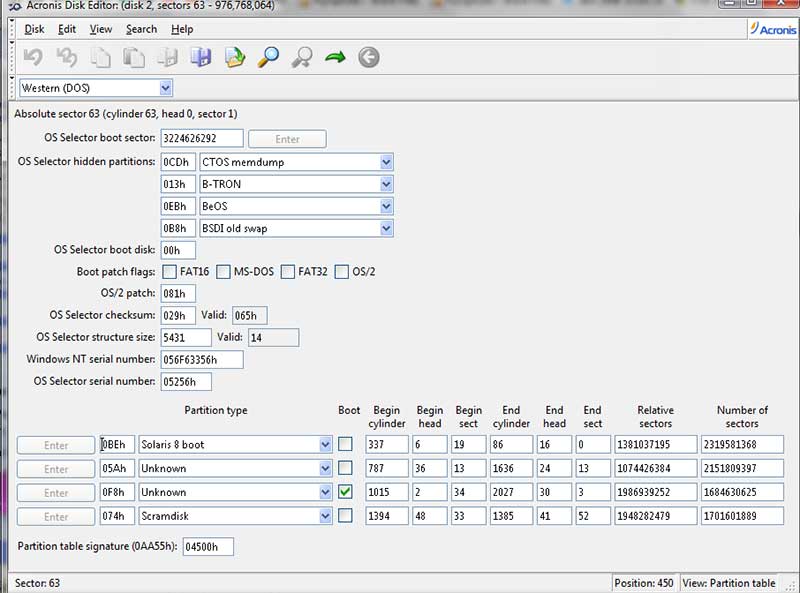Open the Western (DOS) encoding dropdown

(x=165, y=88)
